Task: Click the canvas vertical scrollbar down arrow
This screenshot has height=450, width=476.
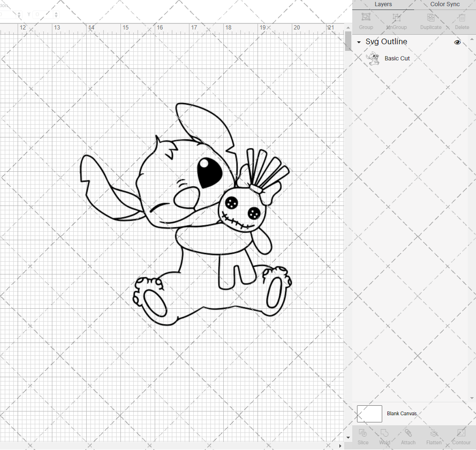Action: coord(348,438)
